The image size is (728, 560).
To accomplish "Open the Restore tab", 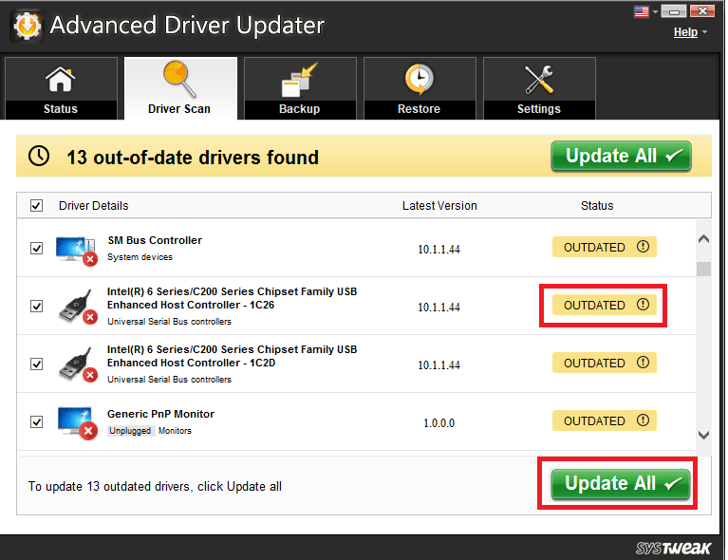I will coord(420,88).
